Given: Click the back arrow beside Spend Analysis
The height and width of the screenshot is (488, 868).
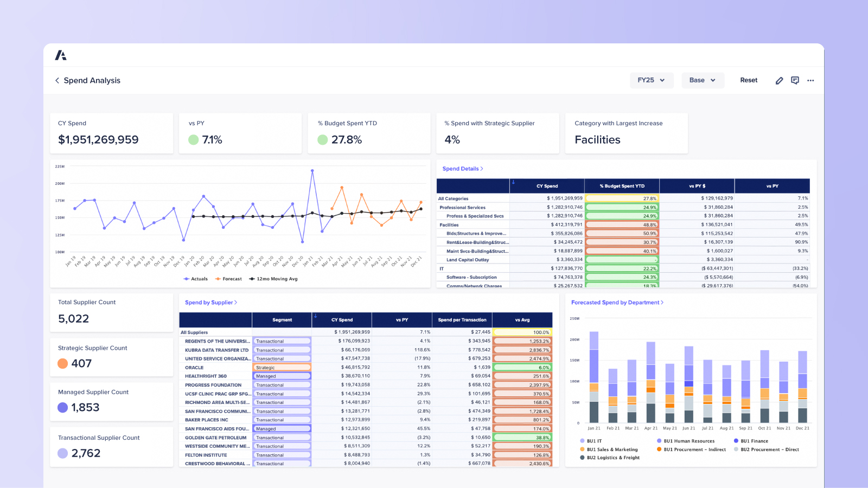Looking at the screenshot, I should click(57, 80).
